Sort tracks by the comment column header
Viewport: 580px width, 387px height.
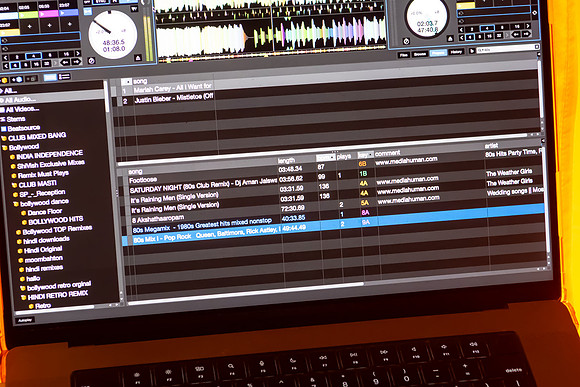(388, 153)
